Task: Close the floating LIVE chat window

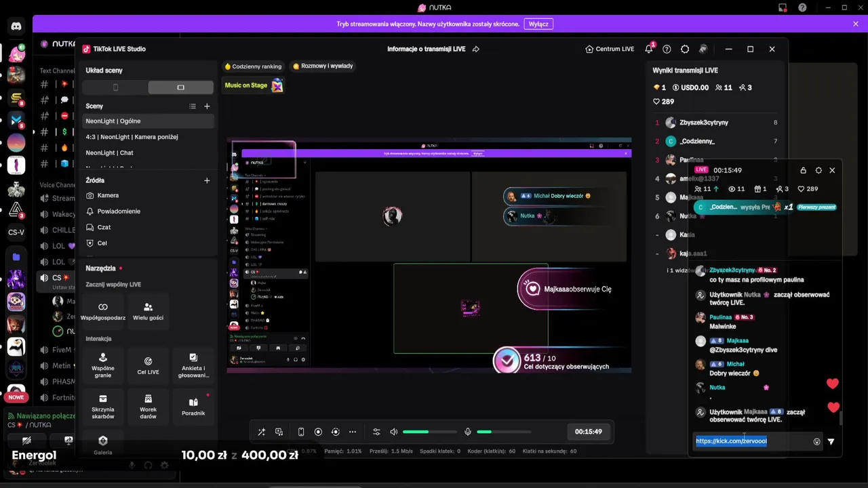Action: click(832, 170)
